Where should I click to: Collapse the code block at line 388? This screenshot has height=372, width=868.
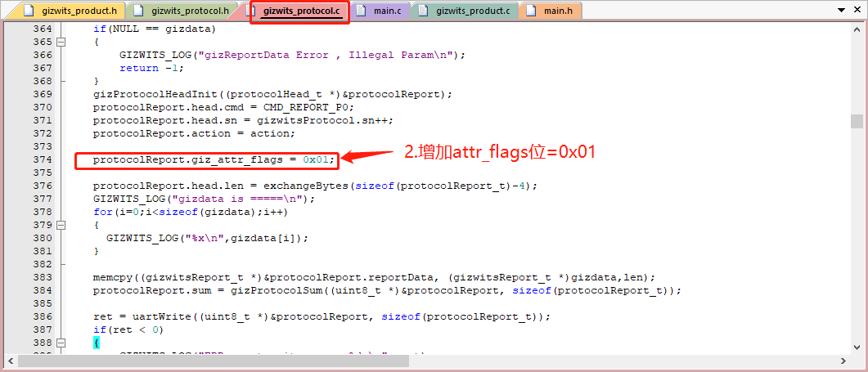click(x=61, y=343)
